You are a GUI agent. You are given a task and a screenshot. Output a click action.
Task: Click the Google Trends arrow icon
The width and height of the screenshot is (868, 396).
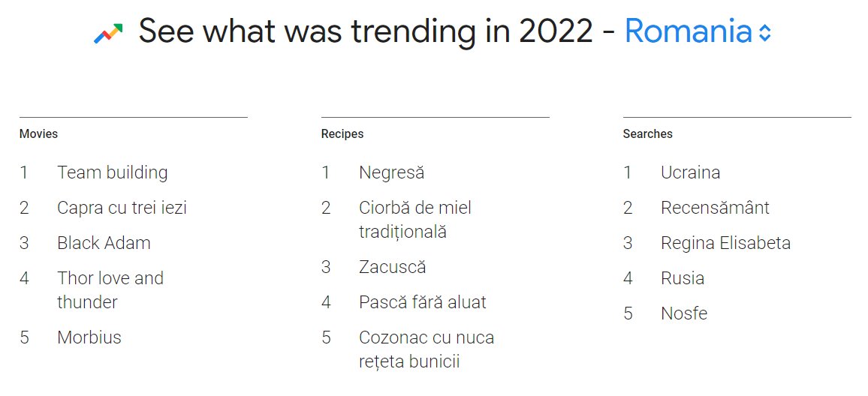[108, 33]
